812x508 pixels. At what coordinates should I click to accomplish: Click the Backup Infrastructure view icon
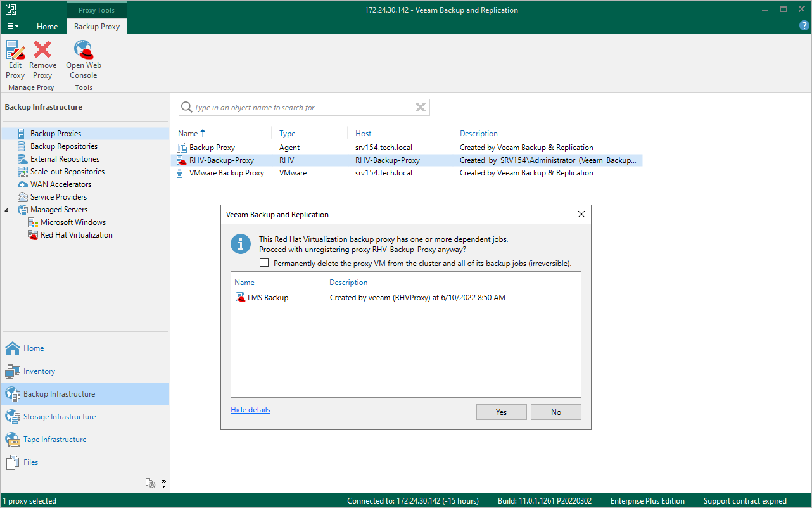click(x=13, y=394)
